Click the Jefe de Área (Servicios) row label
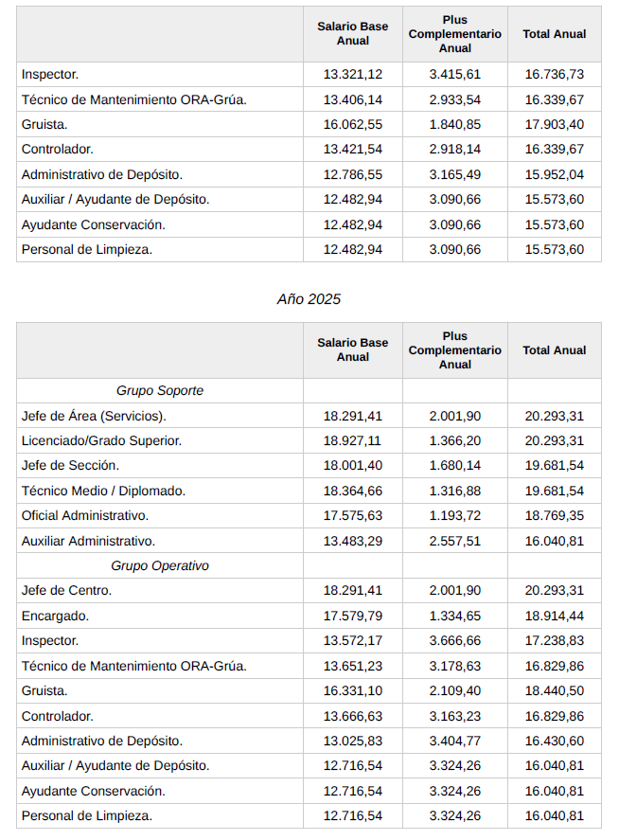This screenshot has width=619, height=840. click(94, 416)
